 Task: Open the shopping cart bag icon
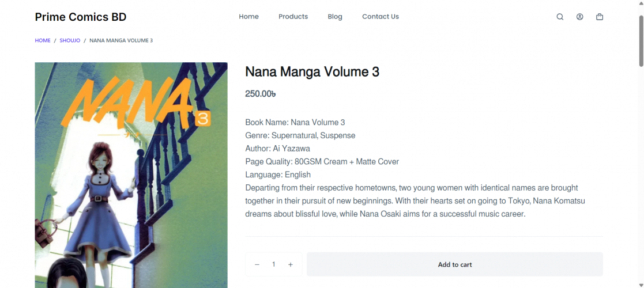pos(600,17)
